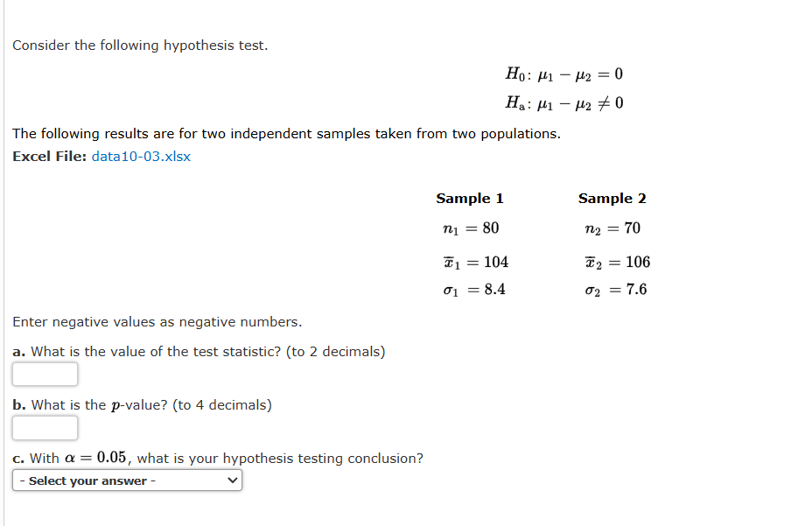The height and width of the screenshot is (526, 812).
Task: Click the empty box below part b
Action: 45,427
